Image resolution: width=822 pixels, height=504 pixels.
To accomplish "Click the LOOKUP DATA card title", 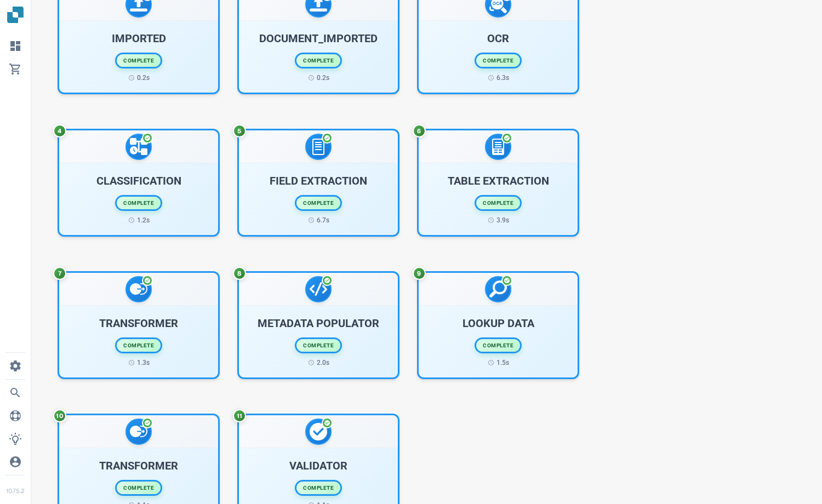I will (x=498, y=323).
